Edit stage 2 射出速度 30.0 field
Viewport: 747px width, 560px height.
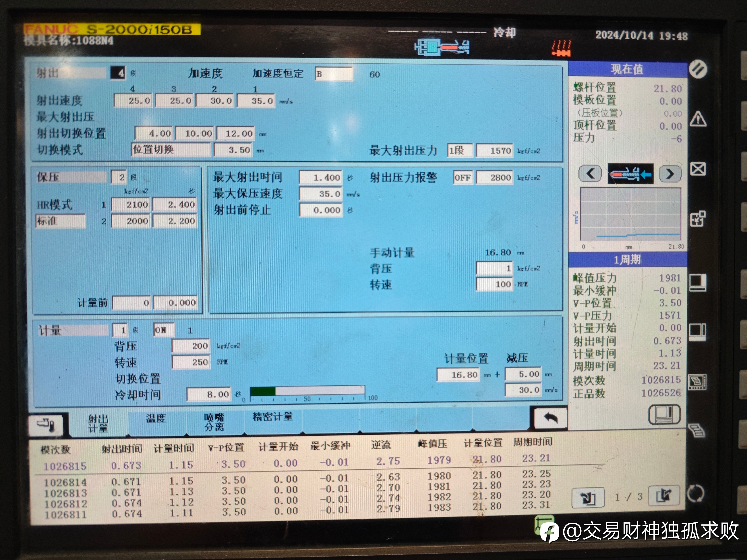[x=215, y=101]
